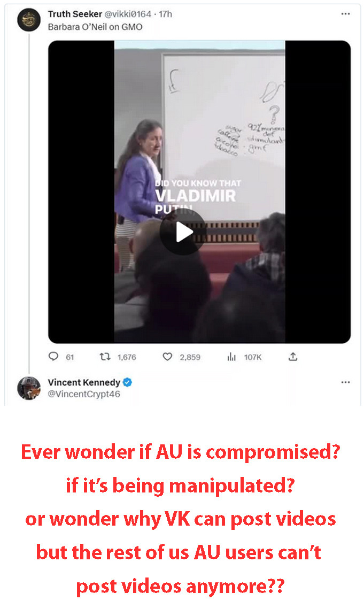The width and height of the screenshot is (364, 616).
Task: Click the reply count 61
Action: pyautogui.click(x=70, y=357)
